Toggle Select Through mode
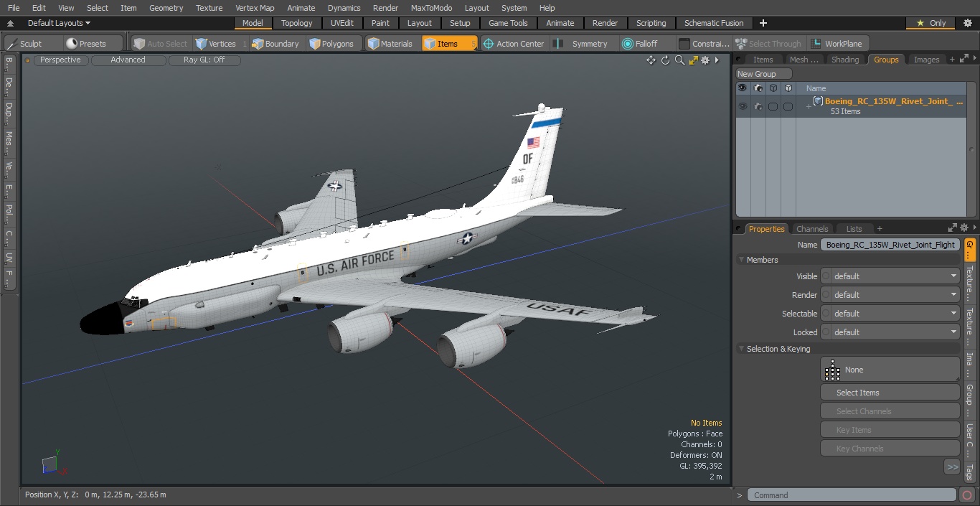Image resolution: width=980 pixels, height=506 pixels. pos(768,44)
